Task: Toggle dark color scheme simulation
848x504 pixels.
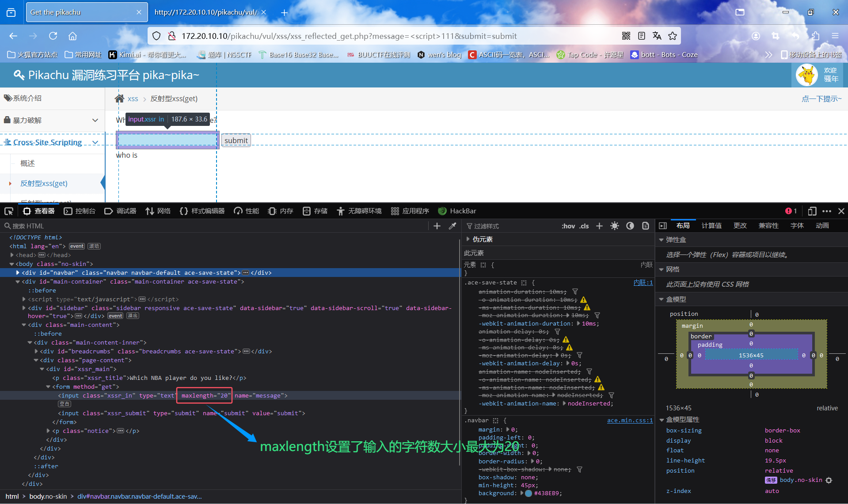Action: 630,226
